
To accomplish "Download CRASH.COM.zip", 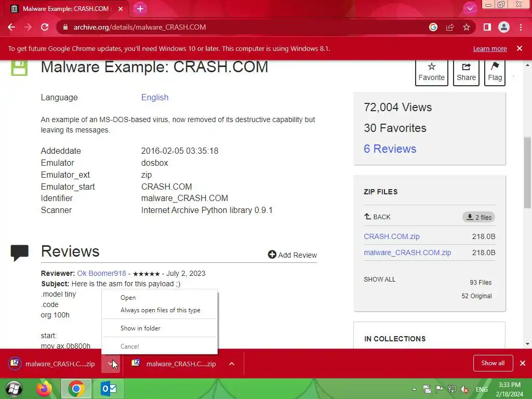I will (392, 236).
